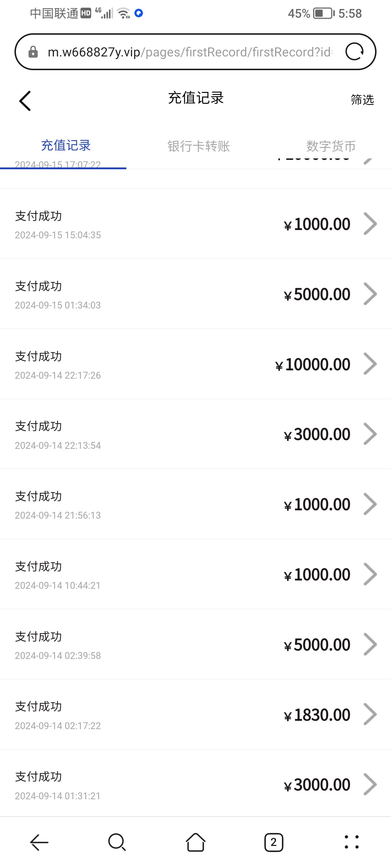
Task: Tap the 筛选 filter button
Action: point(362,100)
